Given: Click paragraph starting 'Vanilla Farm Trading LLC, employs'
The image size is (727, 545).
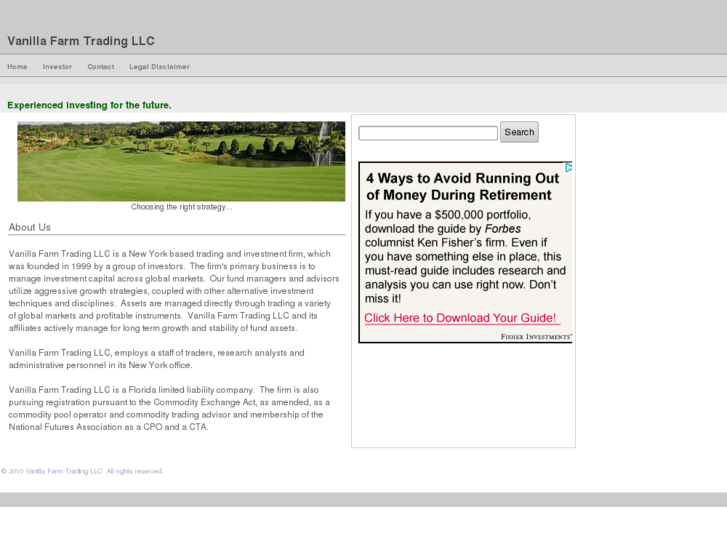Looking at the screenshot, I should 156,359.
